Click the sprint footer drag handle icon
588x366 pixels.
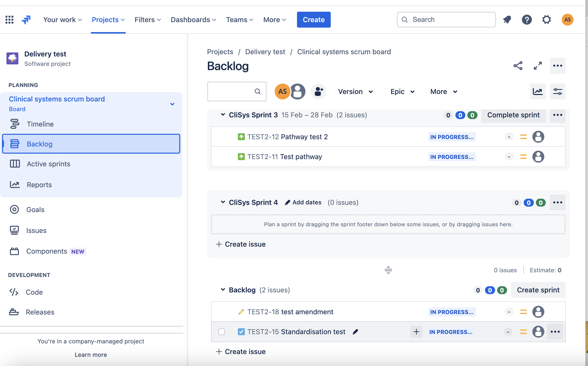click(388, 270)
